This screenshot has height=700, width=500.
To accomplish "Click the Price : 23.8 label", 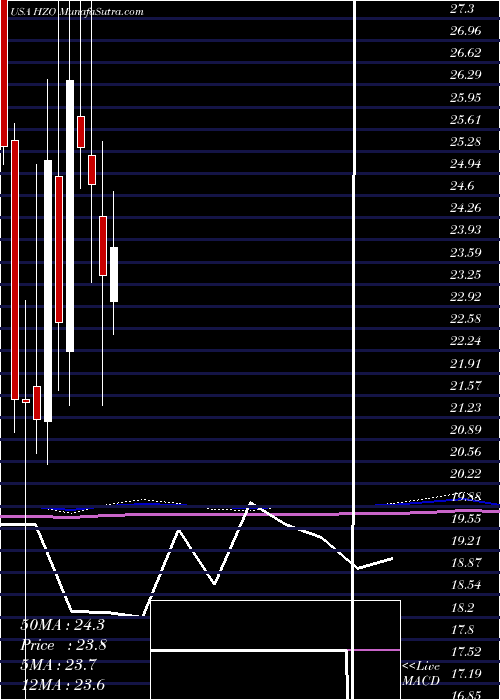I will (62, 645).
